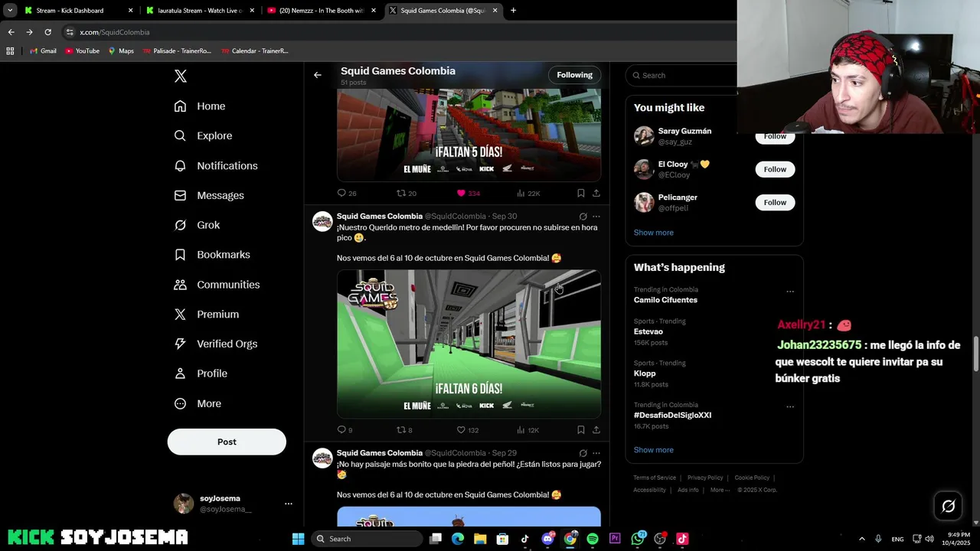This screenshot has height=551, width=980.
Task: View analytics of post with 22K views
Action: pos(528,193)
